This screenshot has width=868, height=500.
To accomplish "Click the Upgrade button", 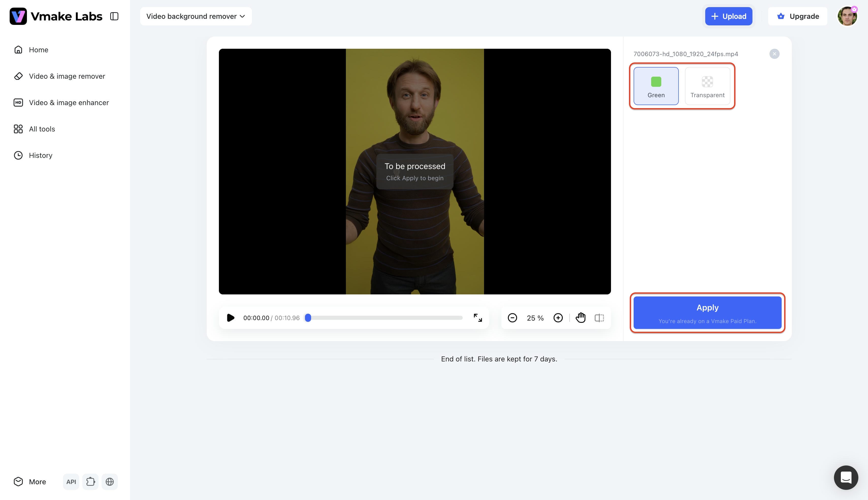I will 798,16.
